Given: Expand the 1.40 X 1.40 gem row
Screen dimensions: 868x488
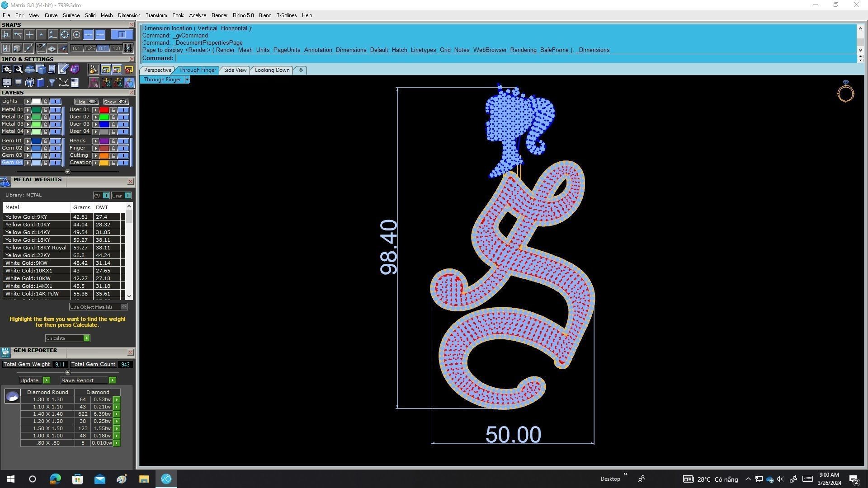Looking at the screenshot, I should [117, 414].
